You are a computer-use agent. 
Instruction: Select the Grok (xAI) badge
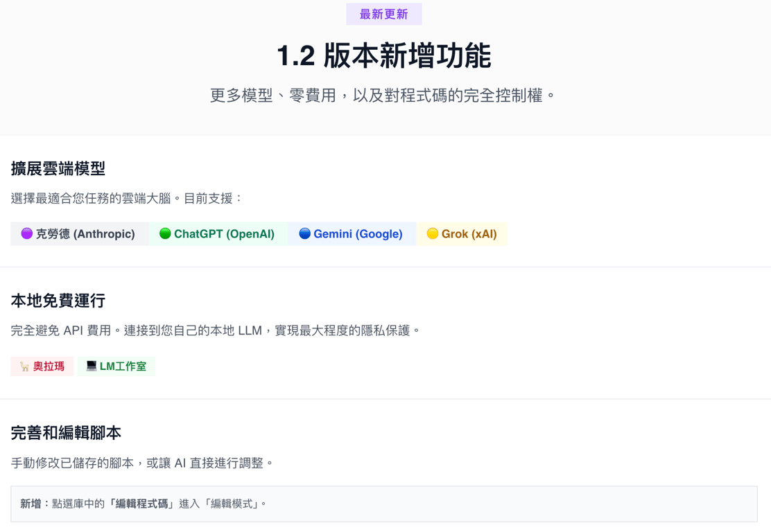tap(462, 234)
